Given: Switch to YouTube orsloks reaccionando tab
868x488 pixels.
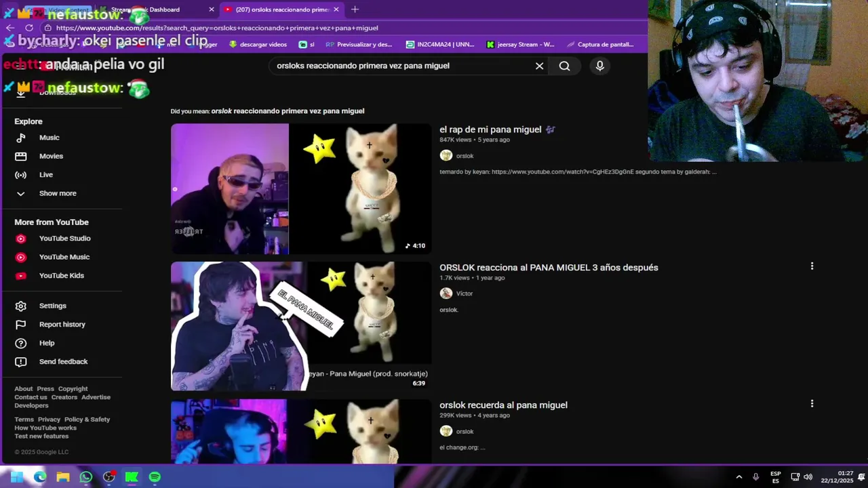Looking at the screenshot, I should pos(282,9).
